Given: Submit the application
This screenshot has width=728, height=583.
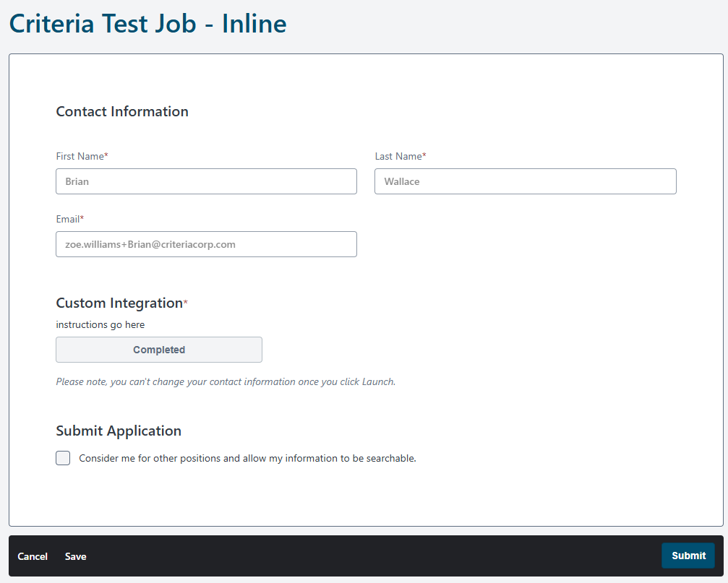Looking at the screenshot, I should [x=688, y=556].
